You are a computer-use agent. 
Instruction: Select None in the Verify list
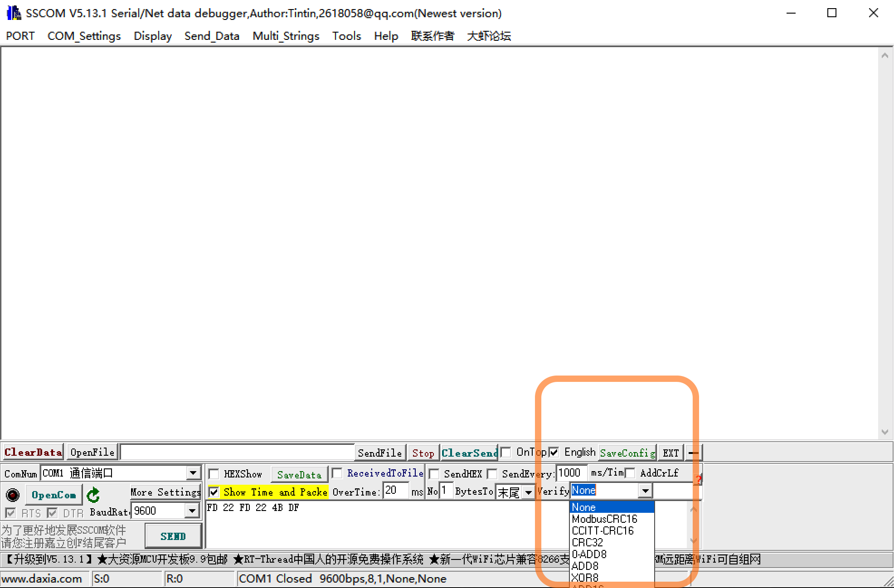(612, 507)
